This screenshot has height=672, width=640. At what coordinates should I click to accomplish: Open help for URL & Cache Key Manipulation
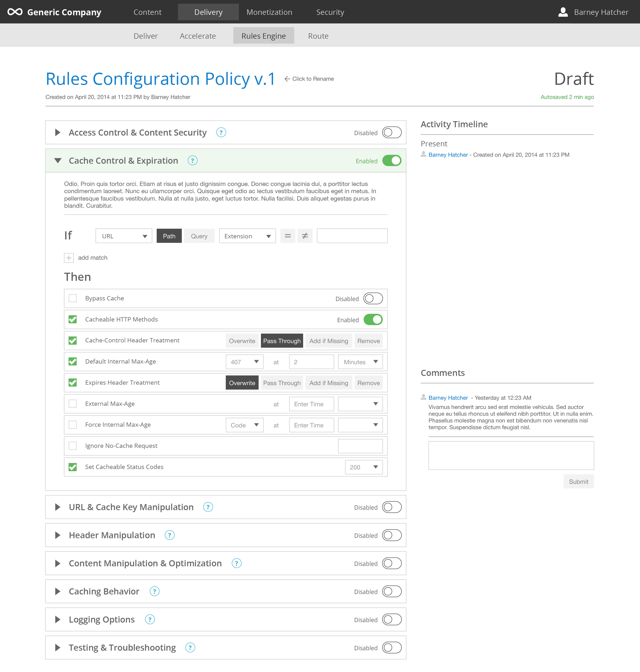click(x=208, y=507)
